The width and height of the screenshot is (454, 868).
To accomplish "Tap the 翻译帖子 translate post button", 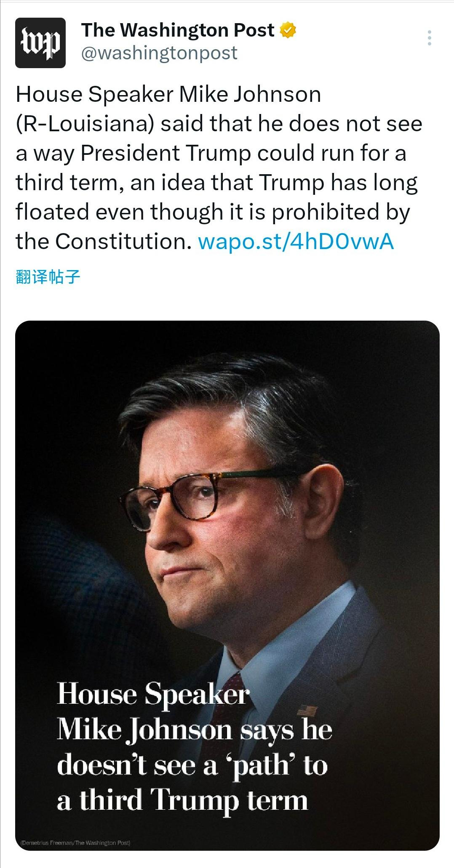I will 48,276.
